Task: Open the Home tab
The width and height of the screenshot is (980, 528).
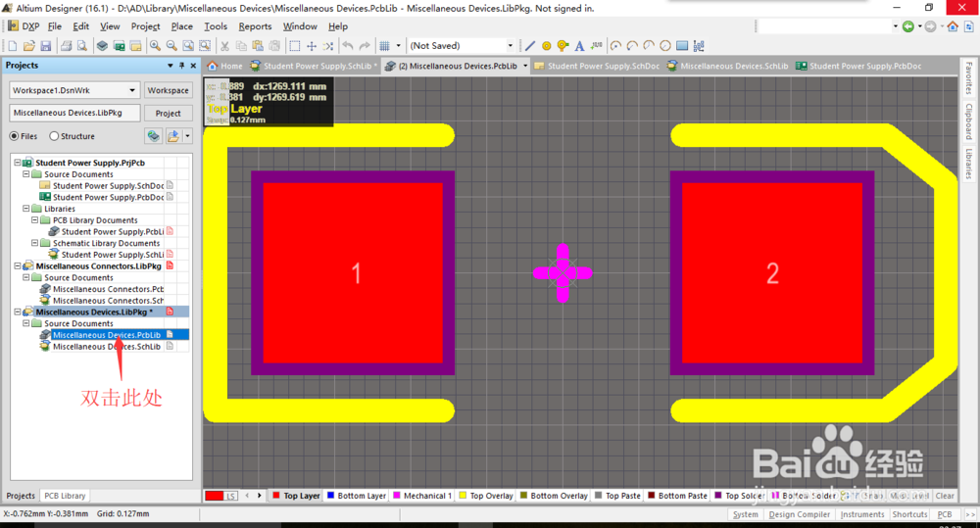Action: pos(225,66)
